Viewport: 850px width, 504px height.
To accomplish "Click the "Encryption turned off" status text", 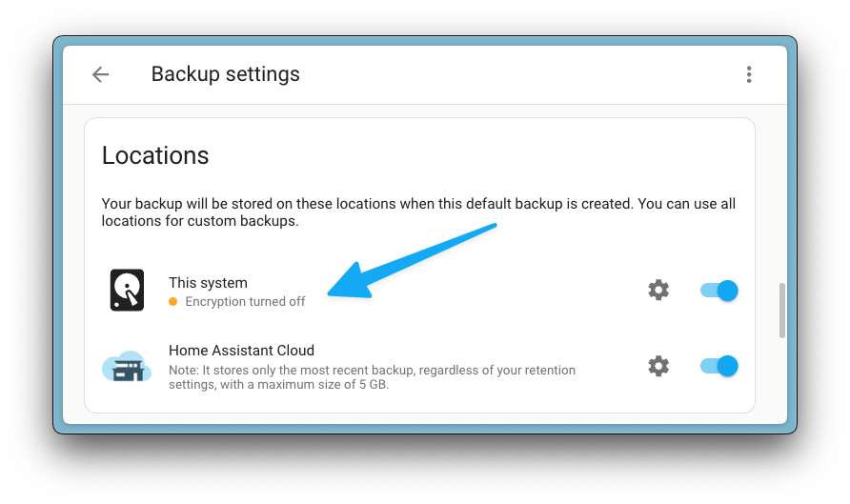I will (245, 302).
